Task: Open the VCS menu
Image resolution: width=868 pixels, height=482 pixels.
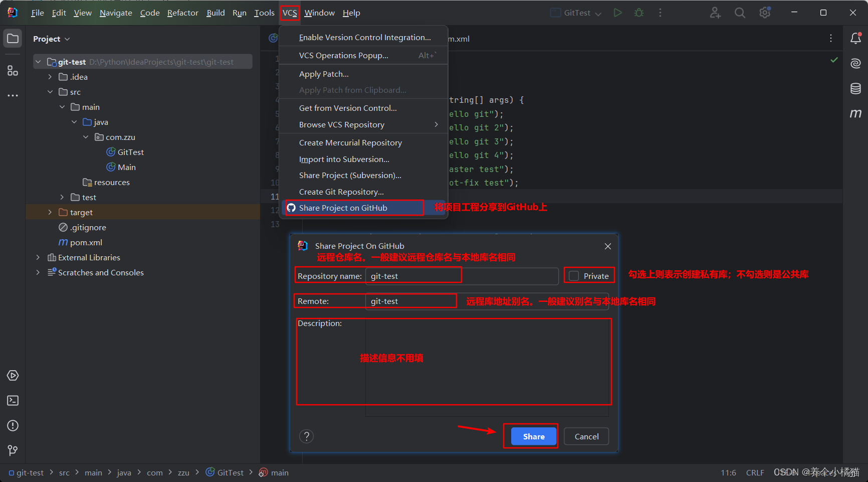Action: [x=290, y=13]
